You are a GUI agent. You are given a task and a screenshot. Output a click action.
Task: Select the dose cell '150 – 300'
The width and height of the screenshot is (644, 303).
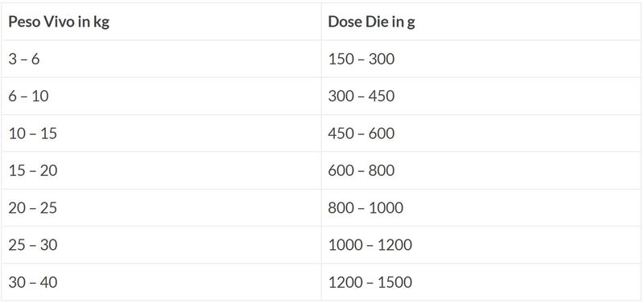pos(481,59)
